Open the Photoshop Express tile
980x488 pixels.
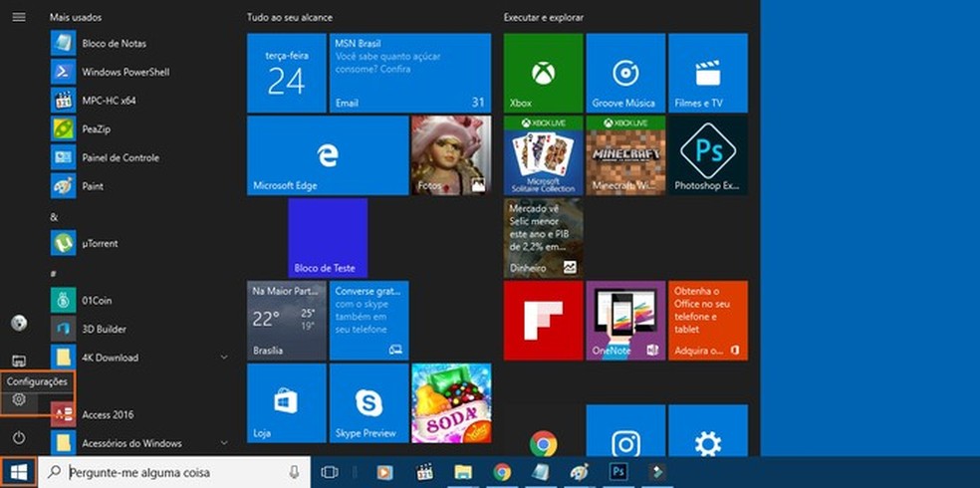(708, 155)
